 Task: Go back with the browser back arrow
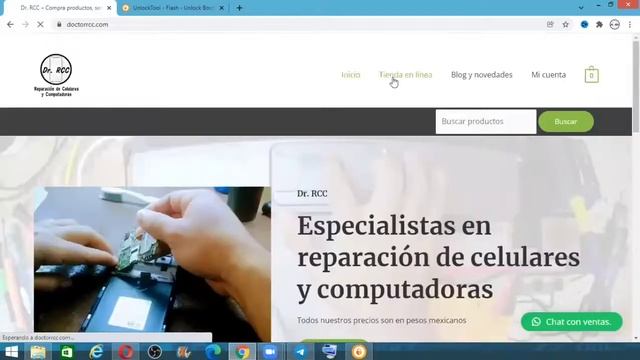tap(10, 24)
